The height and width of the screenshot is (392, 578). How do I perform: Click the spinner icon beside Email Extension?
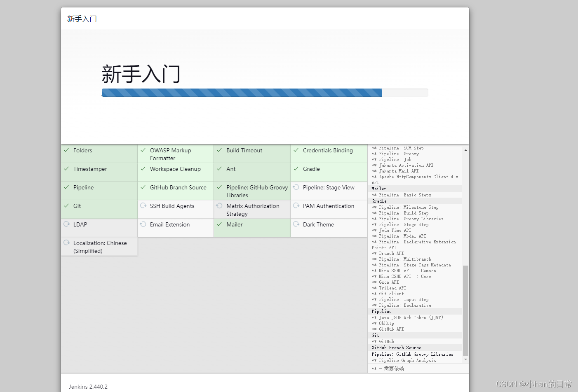tap(143, 224)
